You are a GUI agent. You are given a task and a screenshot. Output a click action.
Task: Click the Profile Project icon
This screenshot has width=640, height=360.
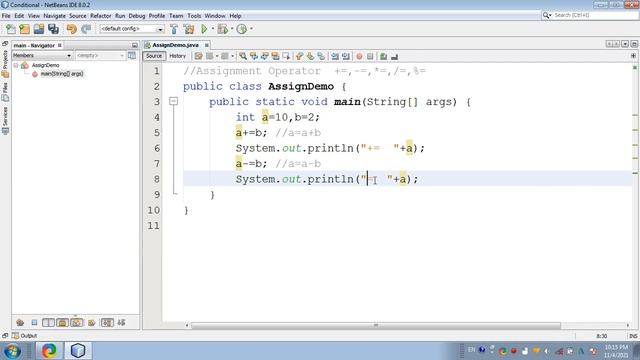click(242, 29)
